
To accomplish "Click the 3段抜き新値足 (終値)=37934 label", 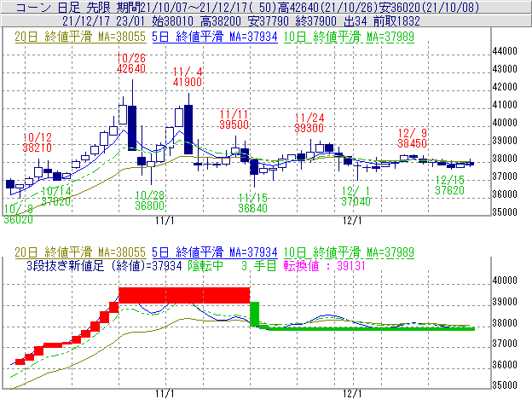I will (x=104, y=265).
